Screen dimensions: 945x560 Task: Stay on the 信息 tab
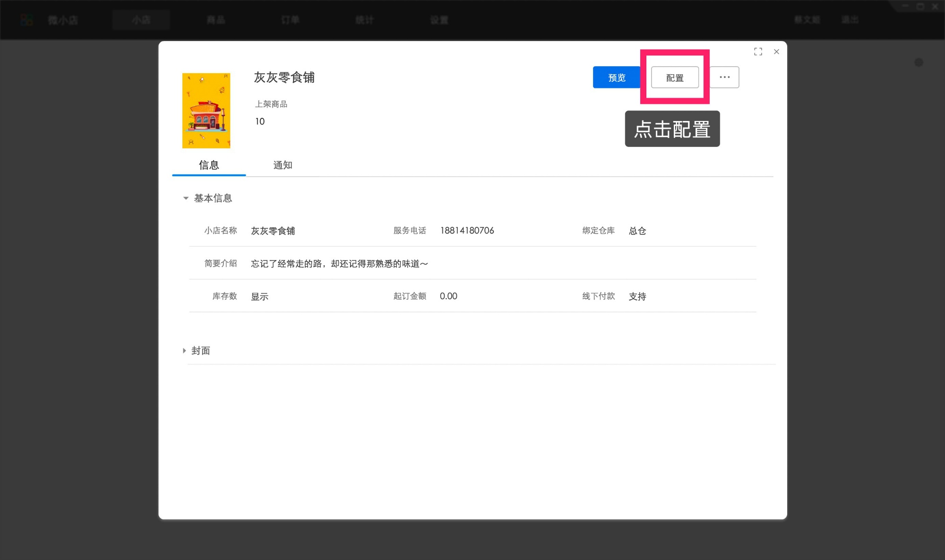tap(209, 165)
